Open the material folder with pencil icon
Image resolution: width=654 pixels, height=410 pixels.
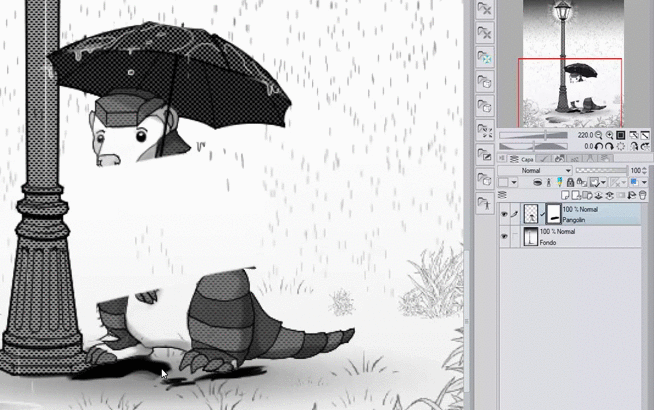point(485,155)
